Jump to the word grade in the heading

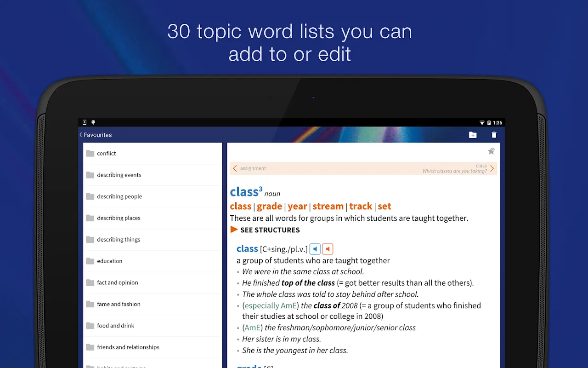(x=269, y=207)
